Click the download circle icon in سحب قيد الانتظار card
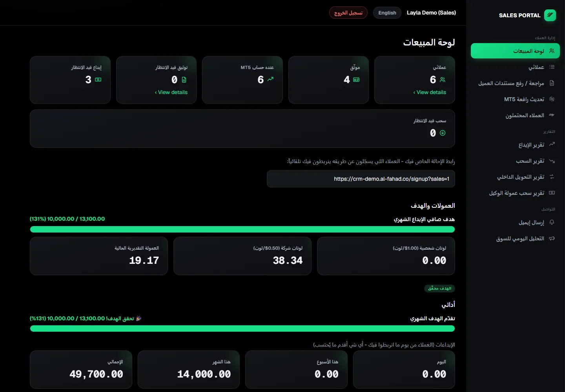This screenshot has width=565, height=392. [x=443, y=133]
